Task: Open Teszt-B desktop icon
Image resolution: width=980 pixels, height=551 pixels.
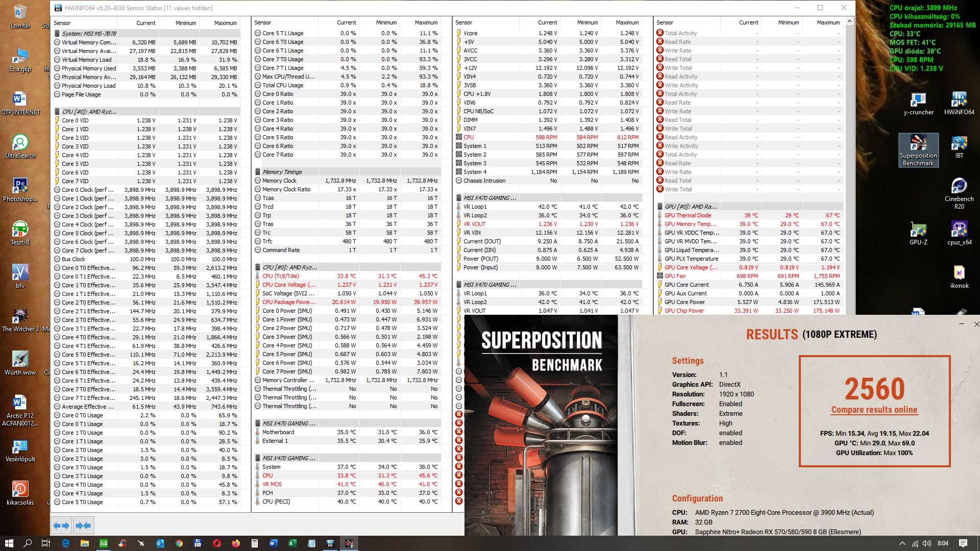Action: pyautogui.click(x=20, y=234)
